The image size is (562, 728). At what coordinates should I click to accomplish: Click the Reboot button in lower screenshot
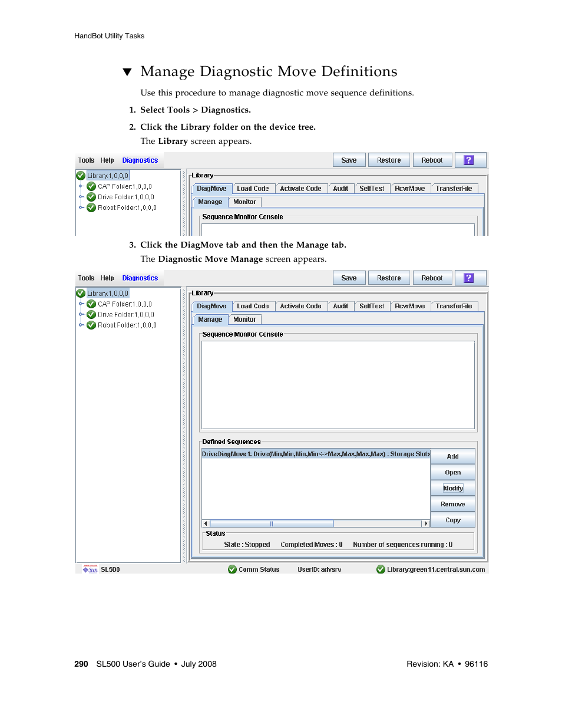click(432, 278)
